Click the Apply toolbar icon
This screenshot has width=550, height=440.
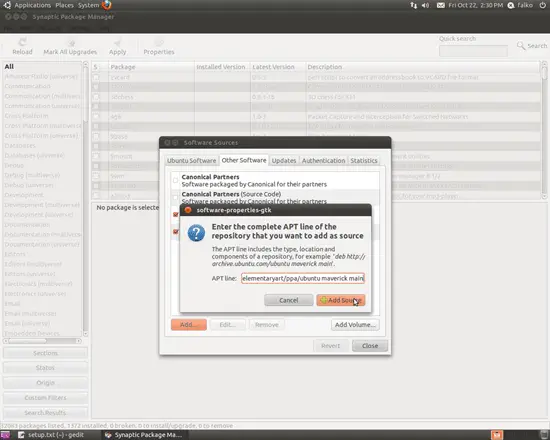[x=118, y=43]
